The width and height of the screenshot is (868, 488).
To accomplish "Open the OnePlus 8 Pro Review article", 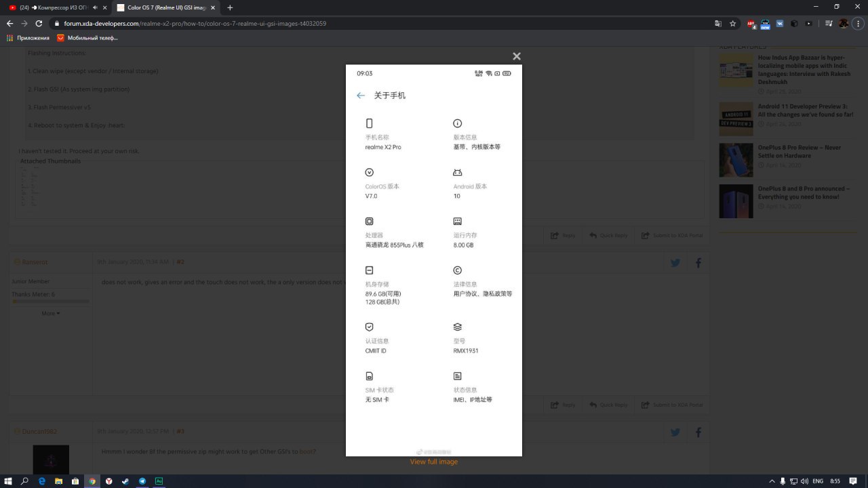I will [800, 151].
